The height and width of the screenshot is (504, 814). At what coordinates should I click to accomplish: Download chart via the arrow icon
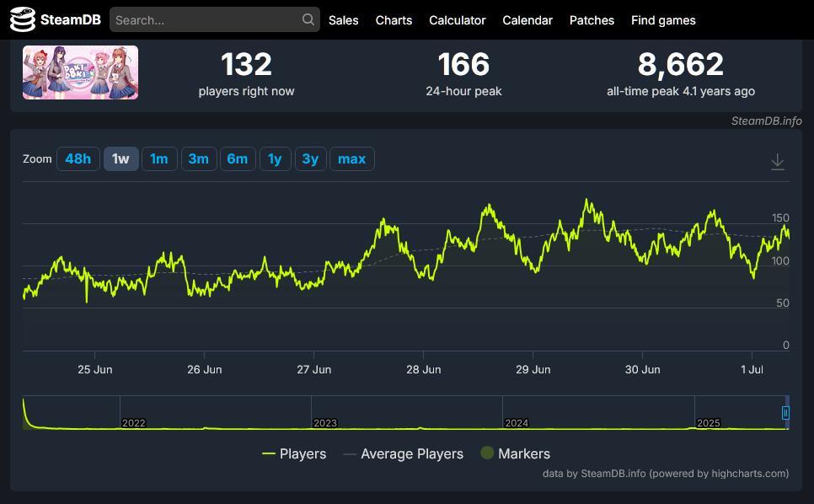[x=777, y=162]
